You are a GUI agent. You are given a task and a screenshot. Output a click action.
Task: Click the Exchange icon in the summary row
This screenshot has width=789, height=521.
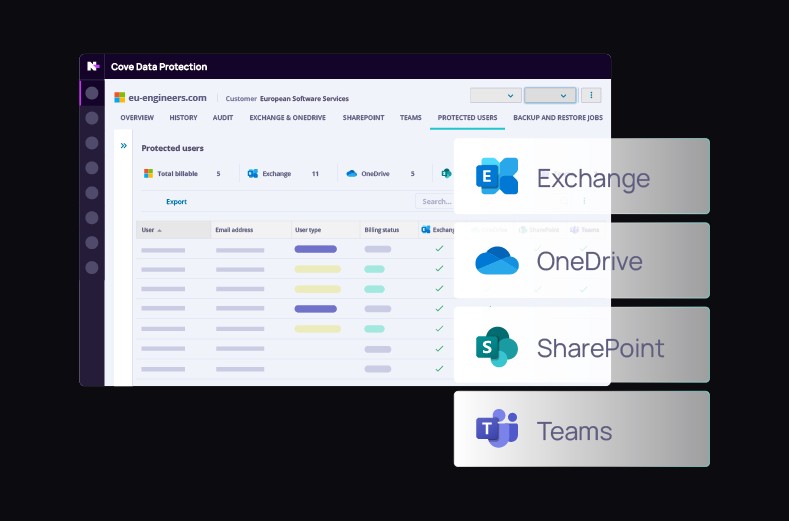pos(253,174)
